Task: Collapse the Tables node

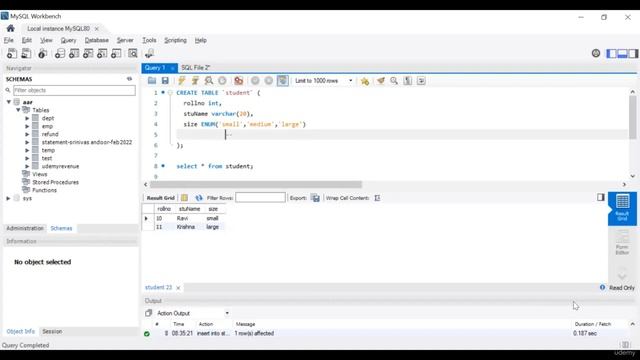Action: pyautogui.click(x=18, y=110)
